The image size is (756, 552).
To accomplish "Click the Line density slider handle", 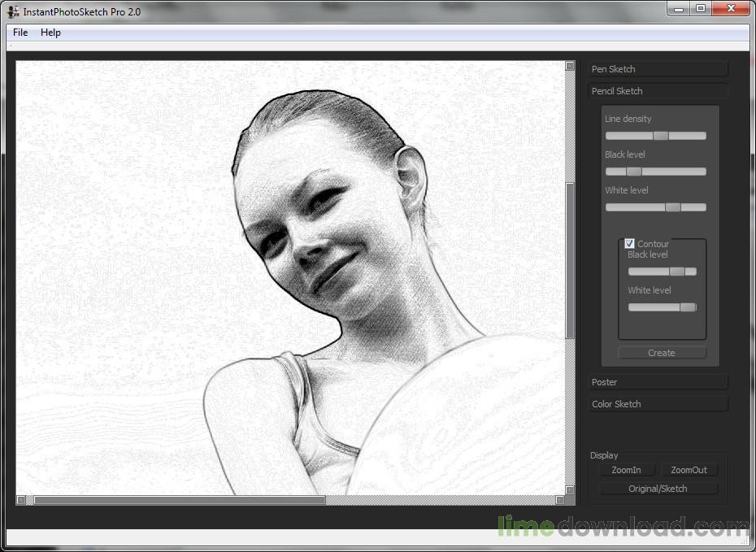I will point(661,136).
